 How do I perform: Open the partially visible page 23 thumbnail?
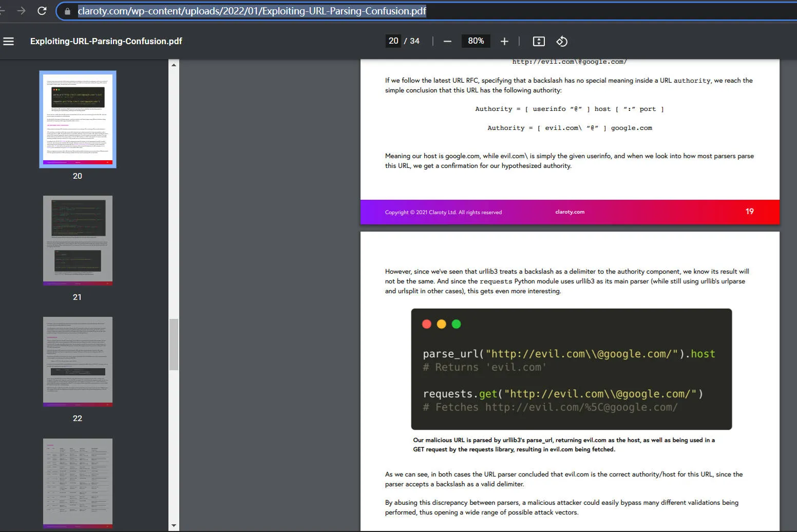pos(78,483)
